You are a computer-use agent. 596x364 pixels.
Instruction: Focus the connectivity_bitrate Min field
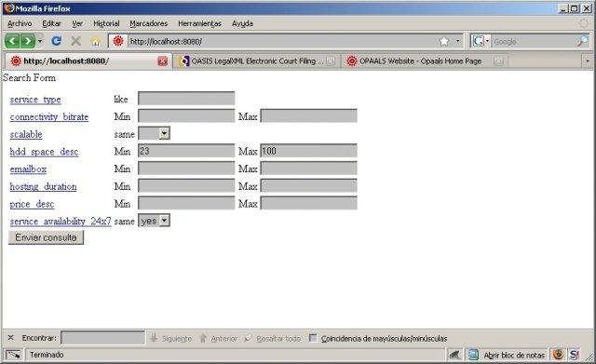tap(186, 115)
